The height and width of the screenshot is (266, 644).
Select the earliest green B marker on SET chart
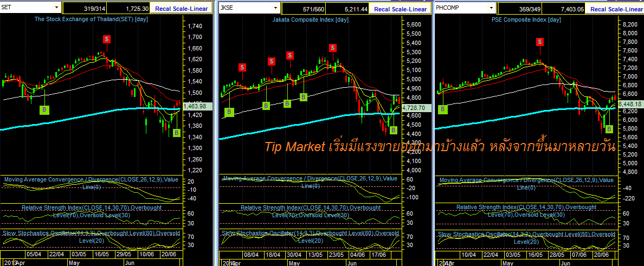point(44,109)
